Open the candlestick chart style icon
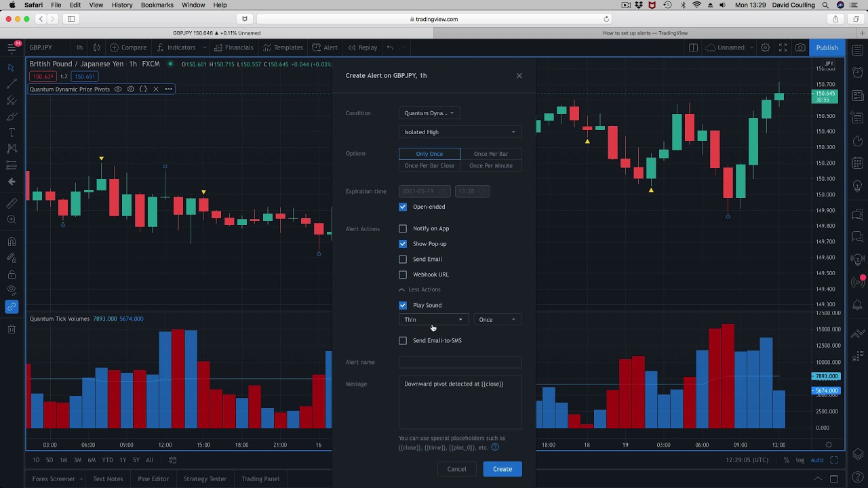The image size is (868, 488). point(97,47)
